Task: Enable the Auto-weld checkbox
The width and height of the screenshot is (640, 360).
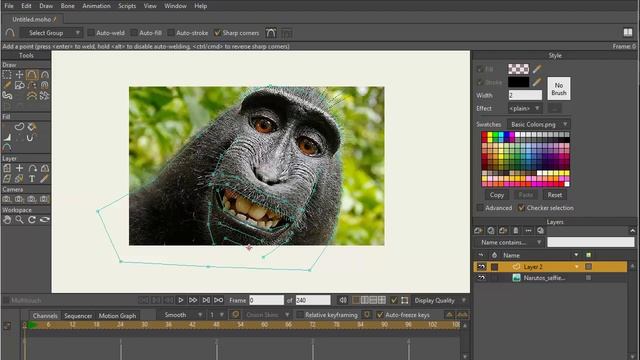Action: [91, 33]
